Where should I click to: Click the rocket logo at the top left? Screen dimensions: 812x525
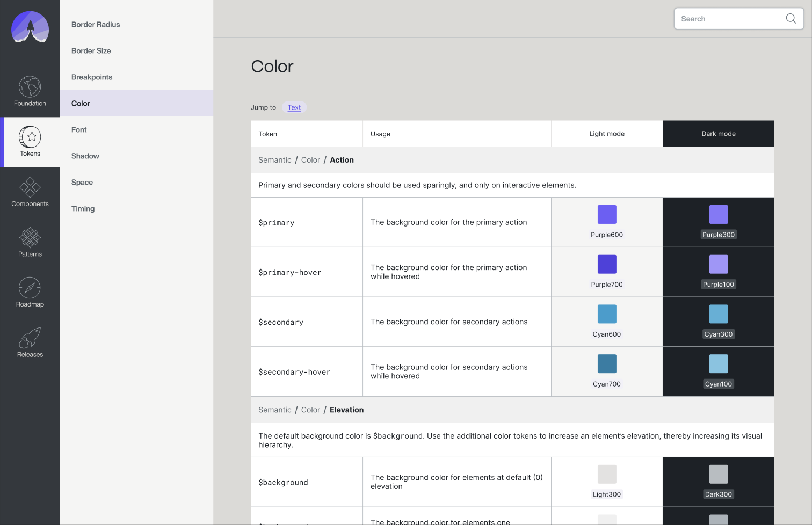(x=30, y=28)
